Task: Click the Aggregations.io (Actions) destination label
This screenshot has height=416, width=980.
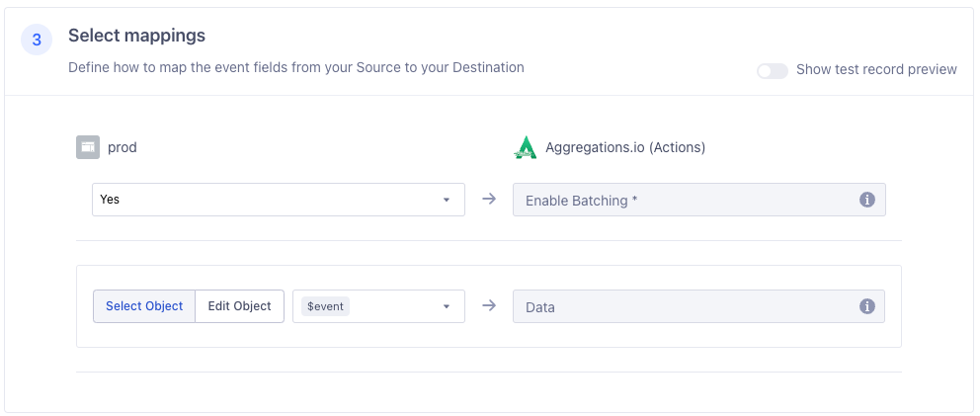Action: click(625, 147)
